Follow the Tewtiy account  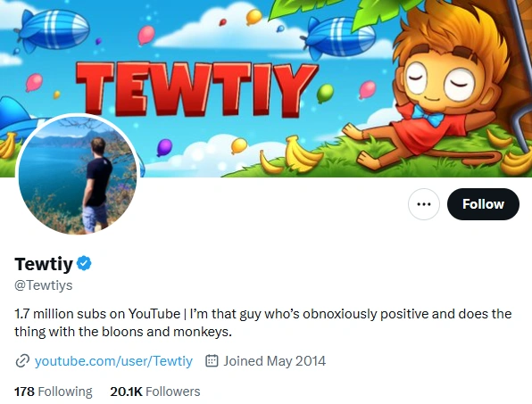point(483,204)
